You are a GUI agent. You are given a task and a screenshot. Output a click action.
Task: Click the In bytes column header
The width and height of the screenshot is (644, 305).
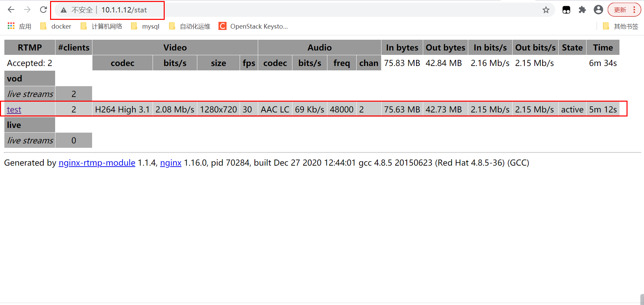402,47
